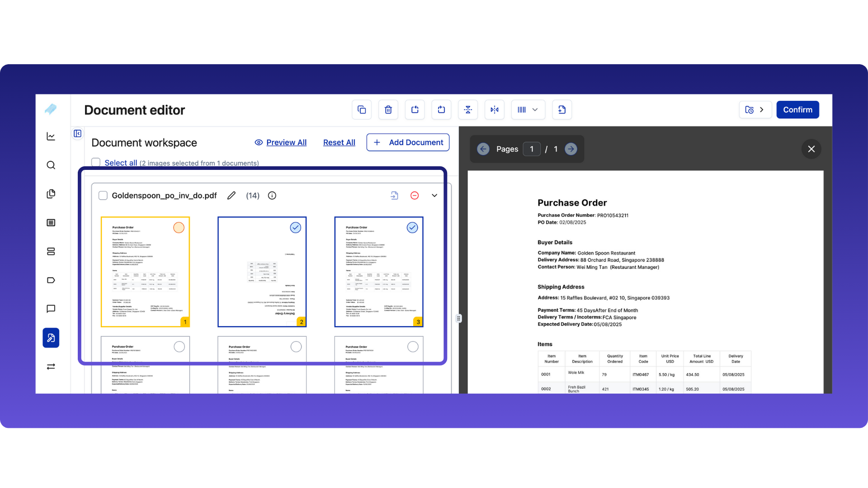Click the Preview All link
This screenshot has height=488, width=868.
286,143
